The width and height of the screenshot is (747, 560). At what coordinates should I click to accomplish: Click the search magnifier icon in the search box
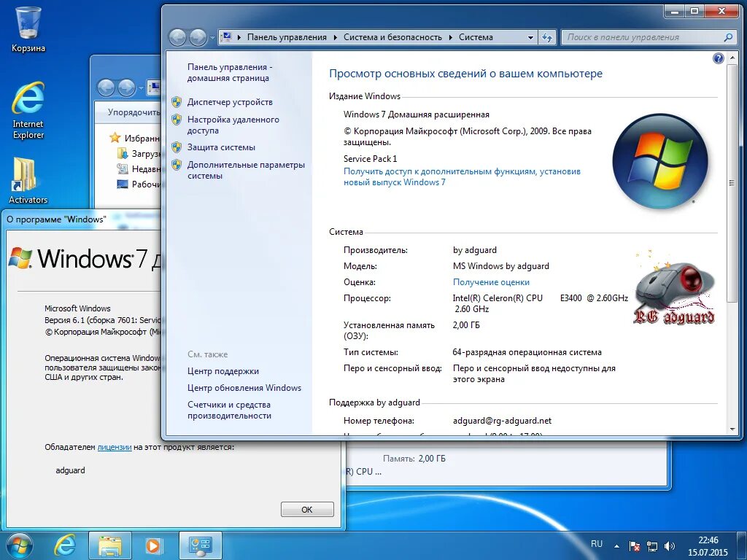[x=728, y=37]
